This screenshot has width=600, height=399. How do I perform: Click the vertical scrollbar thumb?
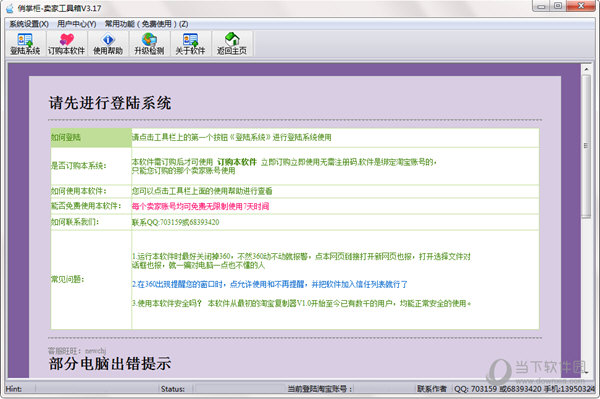[586, 146]
